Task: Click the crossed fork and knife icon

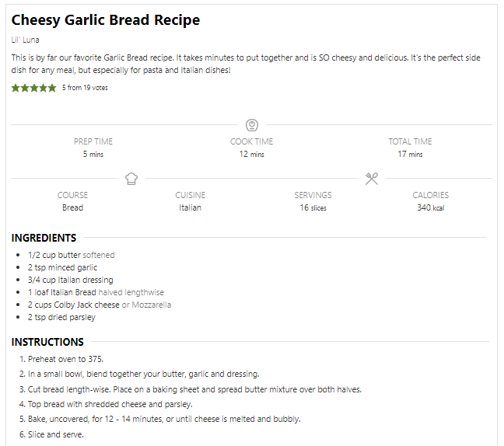Action: (x=372, y=179)
